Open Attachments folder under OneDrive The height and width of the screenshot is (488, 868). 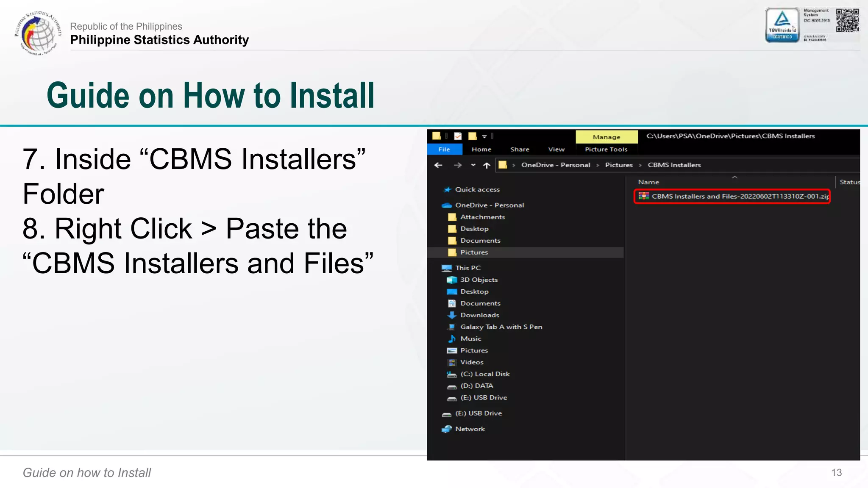(483, 217)
